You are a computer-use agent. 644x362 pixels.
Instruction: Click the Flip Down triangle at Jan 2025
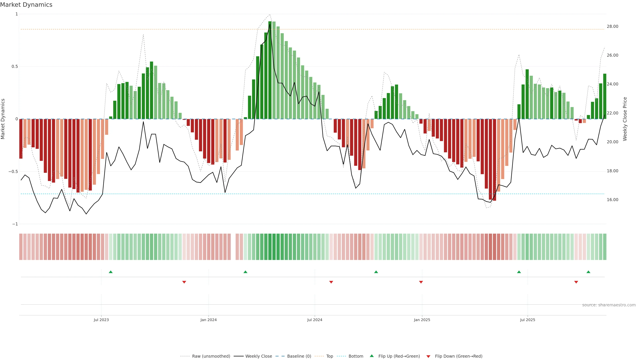click(421, 282)
